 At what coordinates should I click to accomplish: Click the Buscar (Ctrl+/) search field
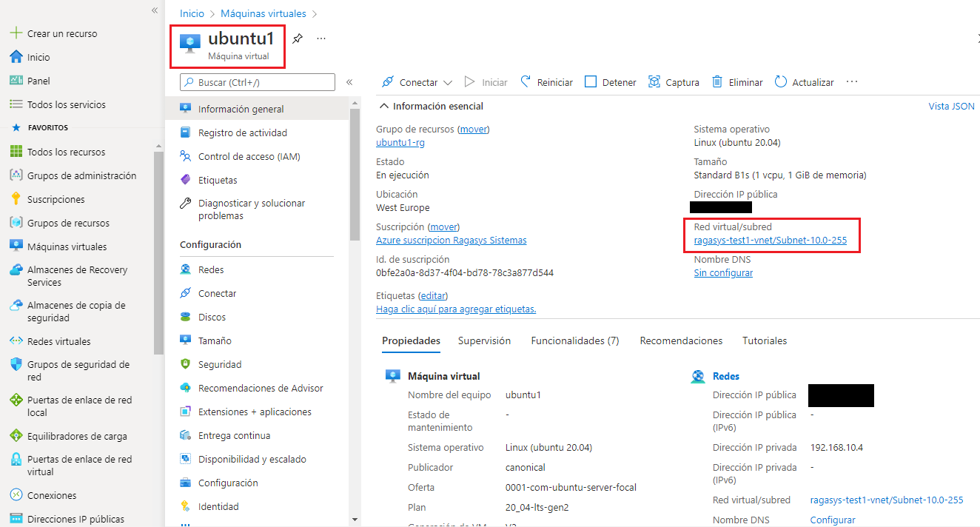(258, 82)
